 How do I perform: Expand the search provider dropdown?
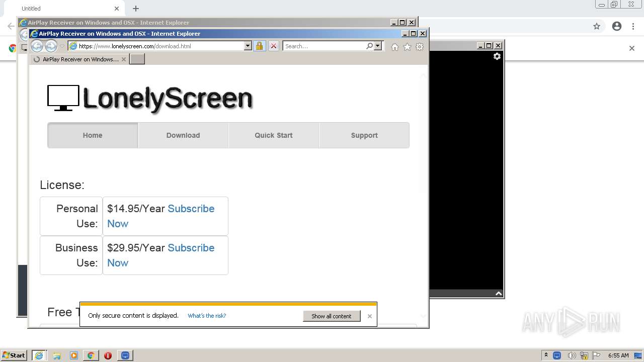click(x=378, y=46)
